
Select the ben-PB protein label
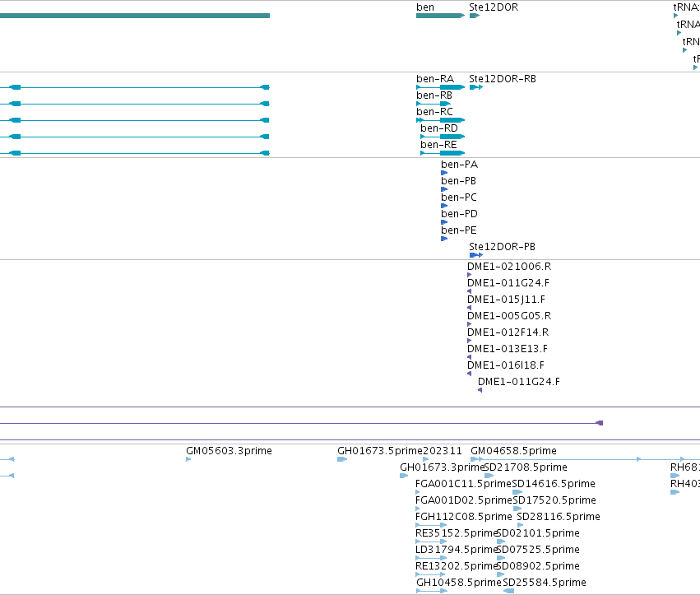[x=458, y=181]
